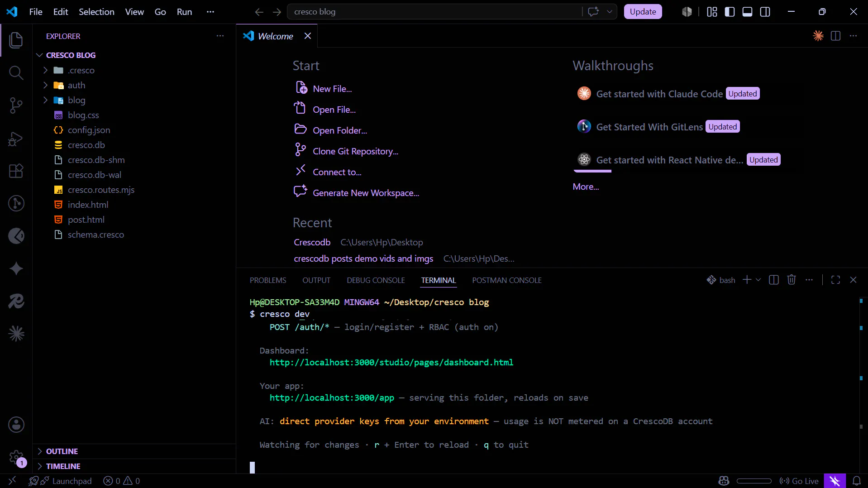Toggle secondary side bar visibility
This screenshot has height=488, width=868.
pos(765,12)
